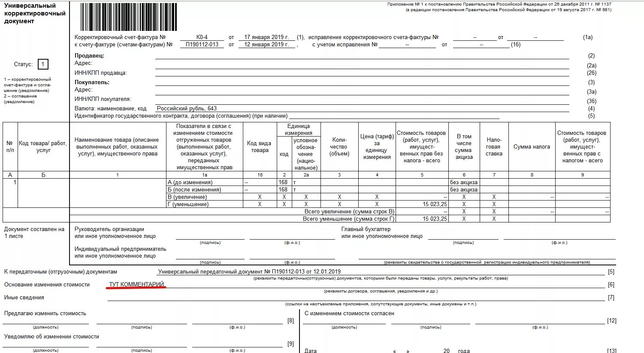Viewport: 644px width, 353px height.
Task: Click the "В том числе сумма акциза" header
Action: 464,146
